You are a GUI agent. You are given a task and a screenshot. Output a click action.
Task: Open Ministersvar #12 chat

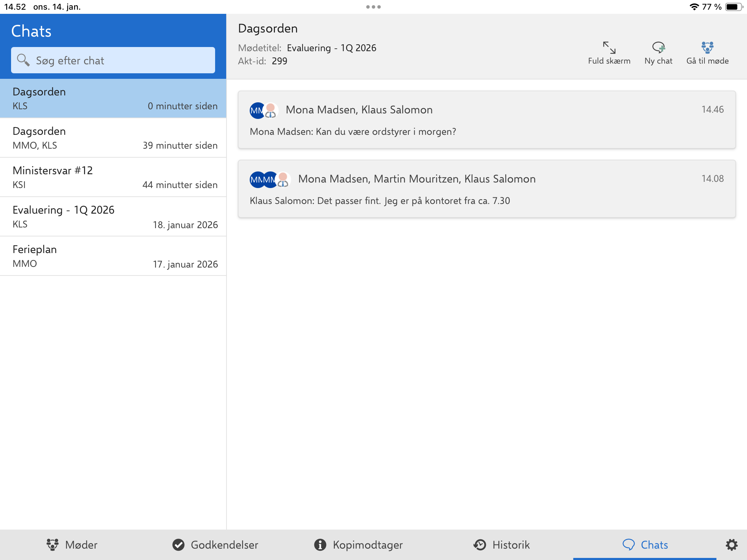113,177
